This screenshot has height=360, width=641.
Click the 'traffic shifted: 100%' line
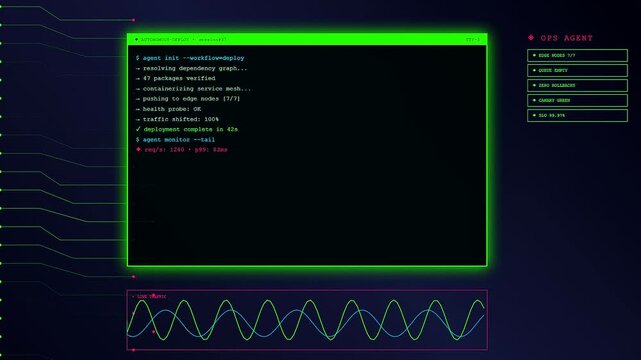tap(177, 119)
